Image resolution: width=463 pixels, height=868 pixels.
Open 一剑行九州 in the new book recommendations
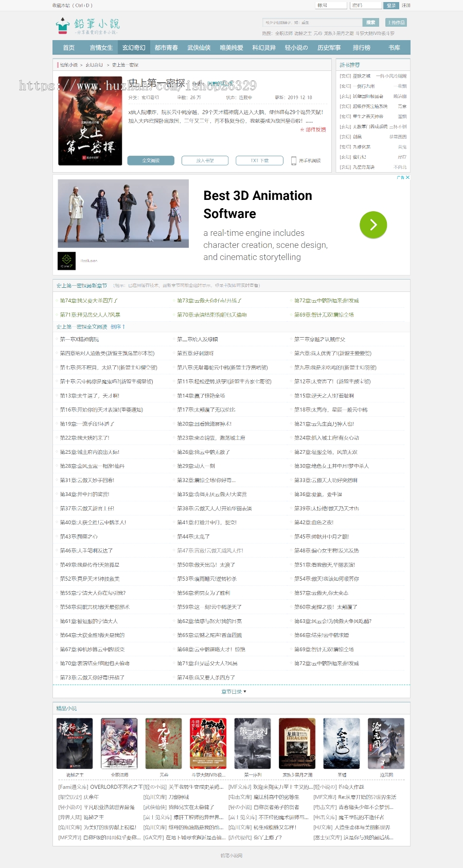(364, 86)
